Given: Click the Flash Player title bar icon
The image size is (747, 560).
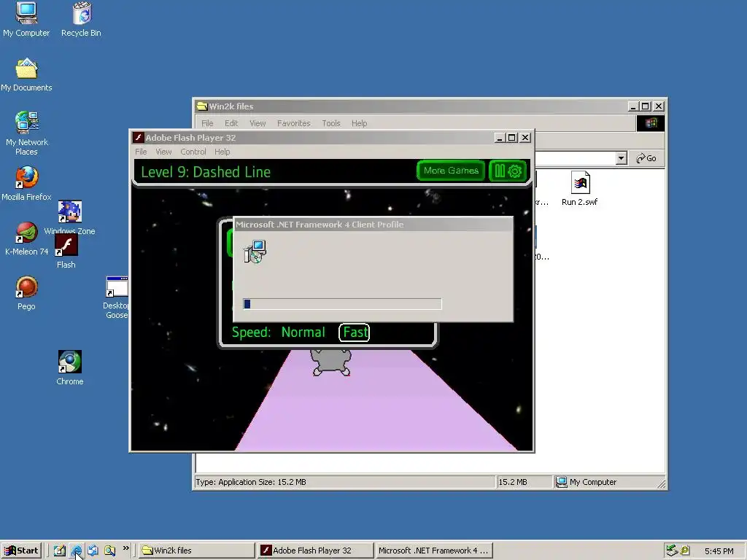Looking at the screenshot, I should pyautogui.click(x=138, y=138).
